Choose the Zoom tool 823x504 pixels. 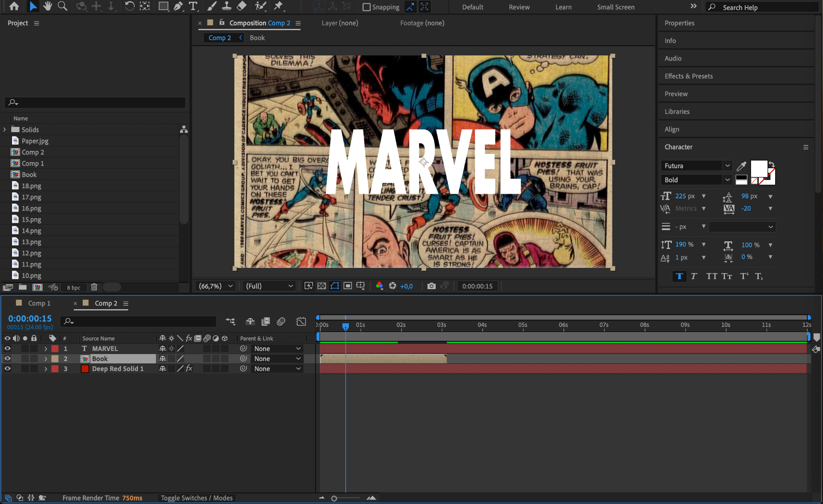62,6
